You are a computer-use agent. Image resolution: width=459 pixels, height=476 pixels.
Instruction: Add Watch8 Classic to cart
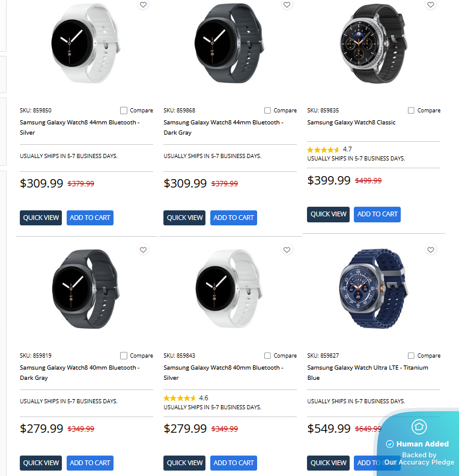pos(377,214)
